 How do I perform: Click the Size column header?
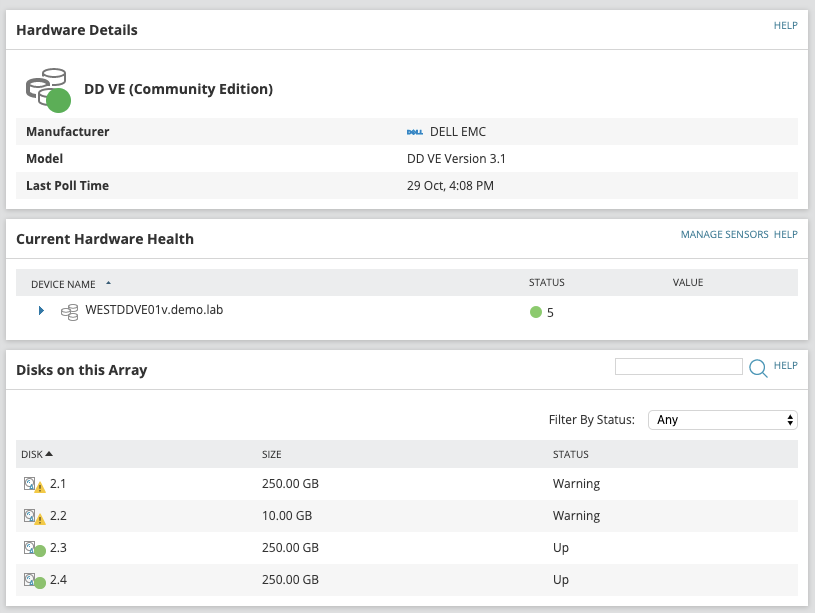(272, 454)
